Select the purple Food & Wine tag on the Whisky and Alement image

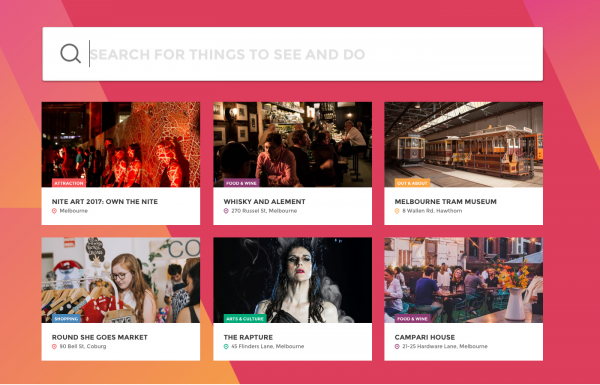pyautogui.click(x=241, y=183)
